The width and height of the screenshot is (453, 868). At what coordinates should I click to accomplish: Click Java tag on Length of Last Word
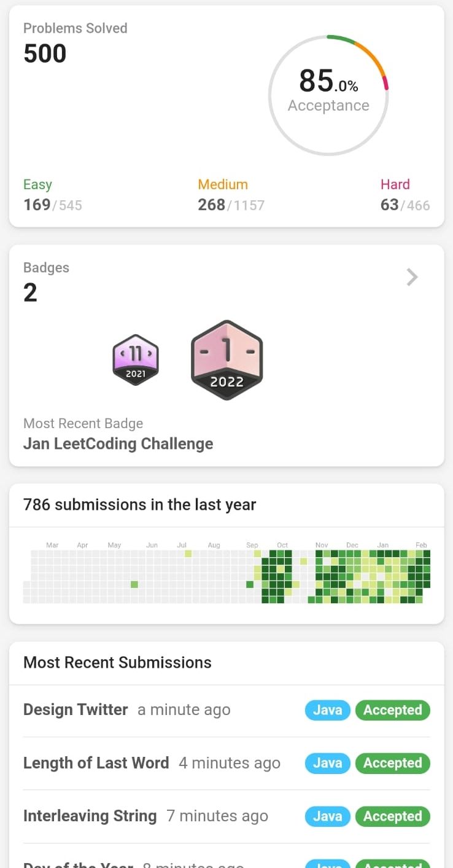(328, 763)
